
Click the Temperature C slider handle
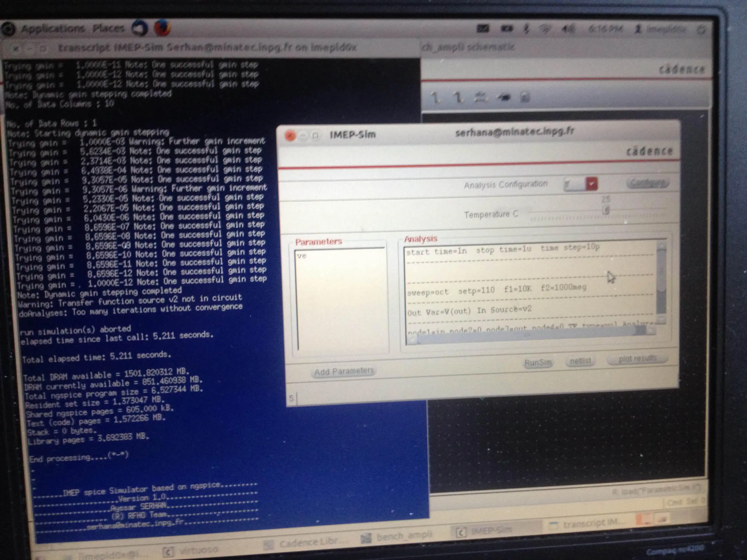coord(606,210)
